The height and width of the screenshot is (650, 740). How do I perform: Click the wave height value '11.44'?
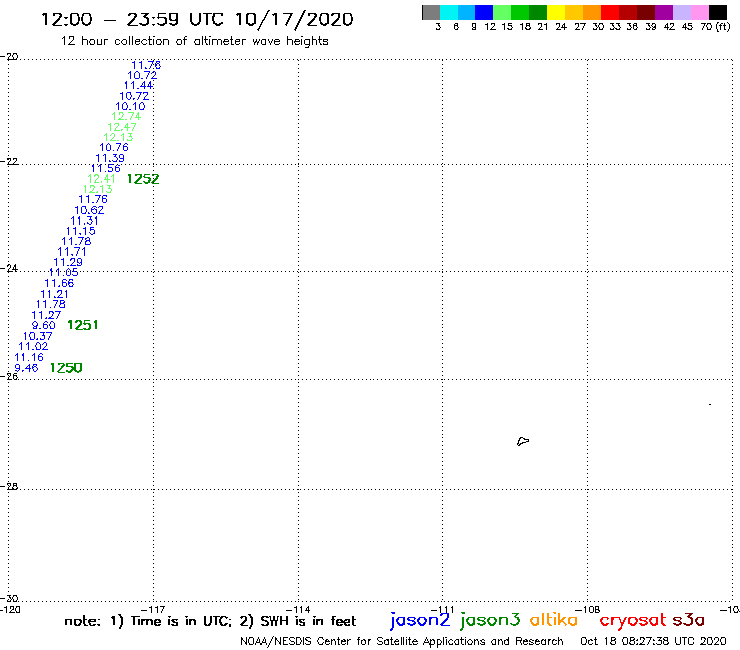pos(138,85)
